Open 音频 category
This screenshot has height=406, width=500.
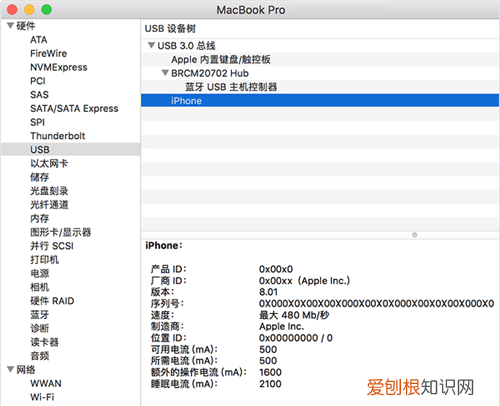pos(39,356)
